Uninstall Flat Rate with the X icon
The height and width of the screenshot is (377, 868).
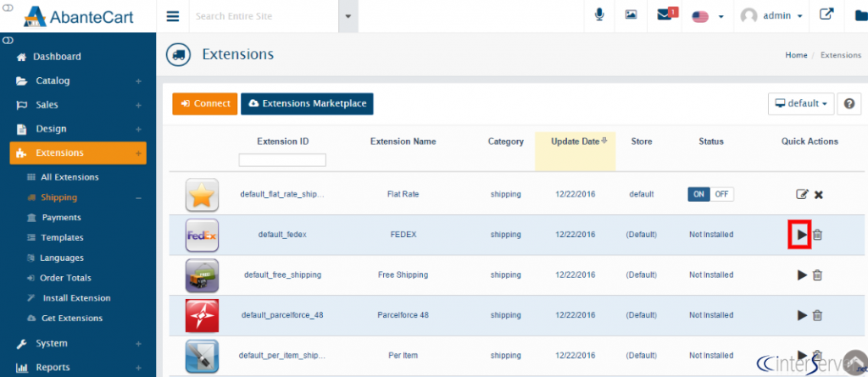tap(819, 195)
